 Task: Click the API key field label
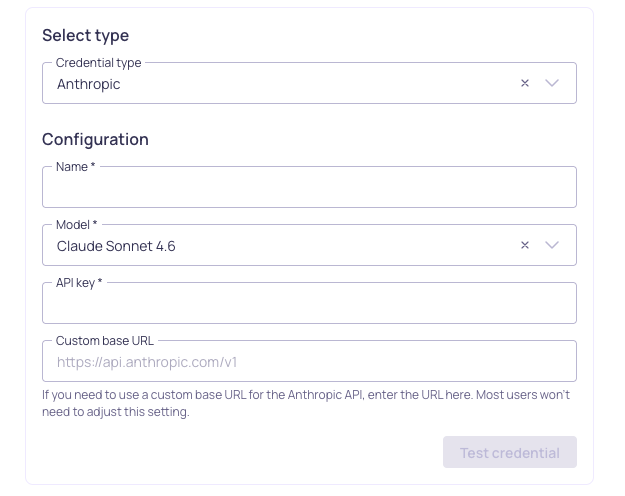(x=79, y=283)
